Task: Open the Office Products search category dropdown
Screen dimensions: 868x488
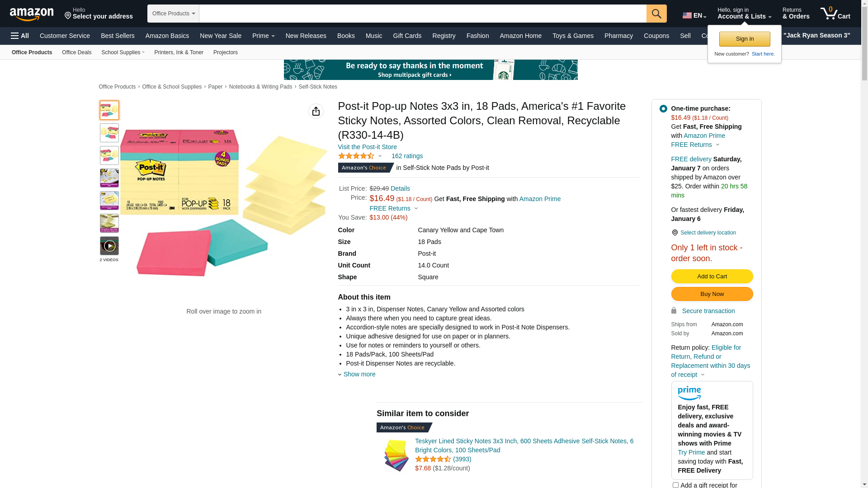Action: (x=174, y=14)
